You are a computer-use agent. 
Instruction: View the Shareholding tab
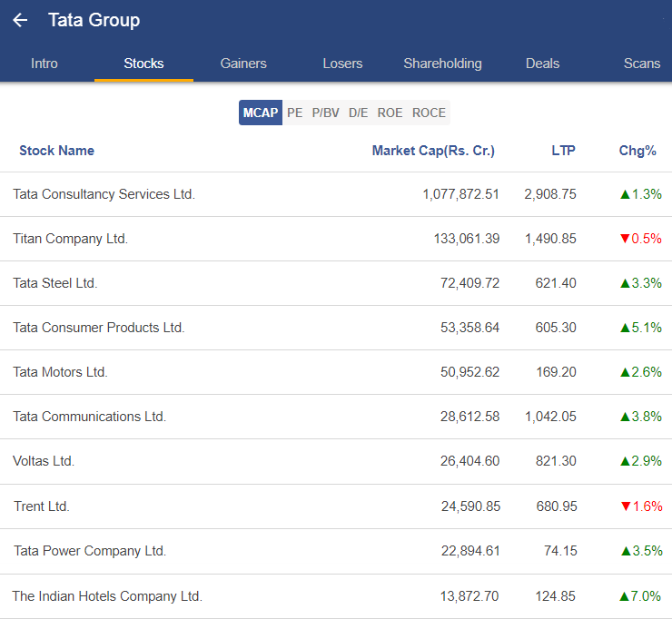pos(442,64)
